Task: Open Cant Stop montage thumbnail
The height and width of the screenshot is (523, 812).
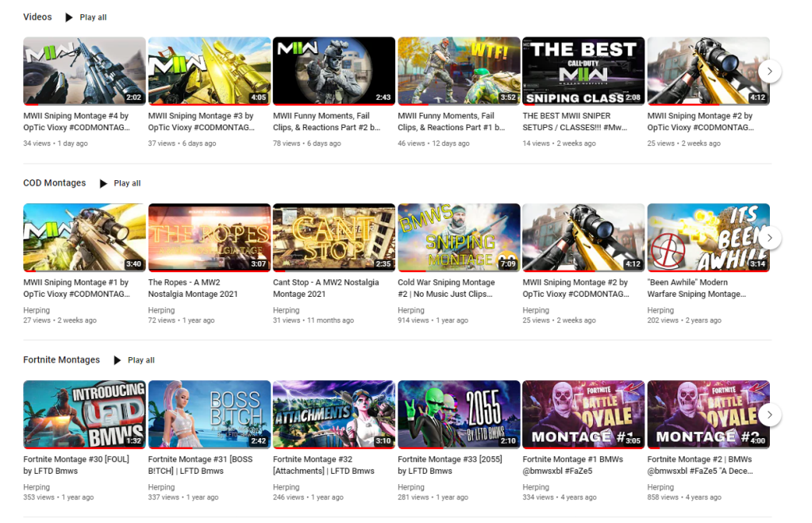Action: pos(334,237)
